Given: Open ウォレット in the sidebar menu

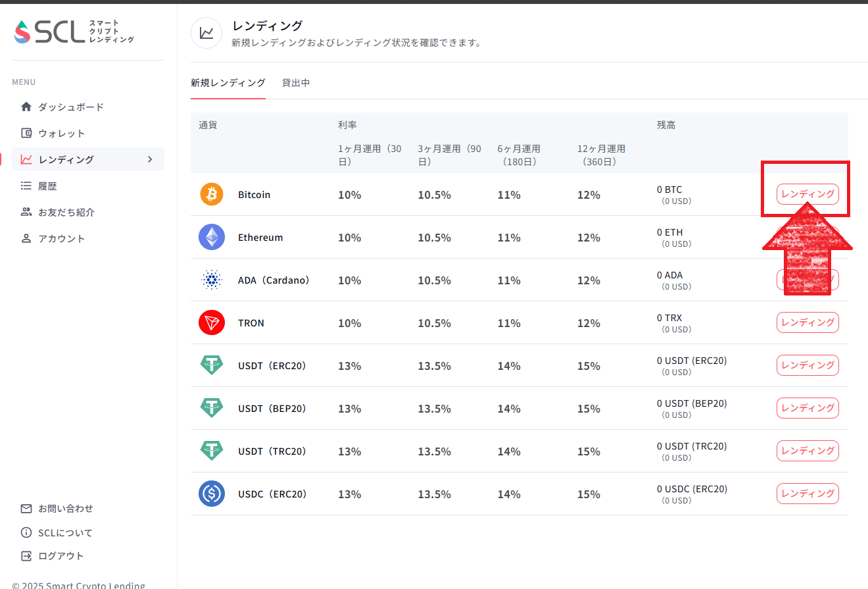Looking at the screenshot, I should pos(61,133).
